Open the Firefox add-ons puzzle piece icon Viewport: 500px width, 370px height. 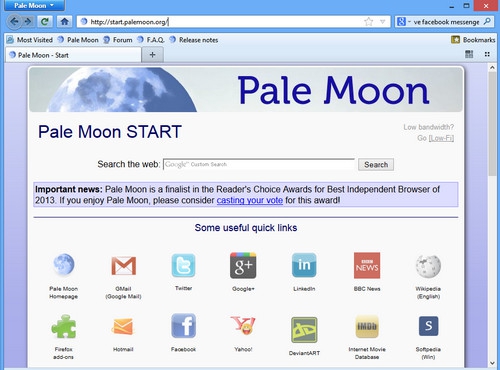(x=64, y=327)
